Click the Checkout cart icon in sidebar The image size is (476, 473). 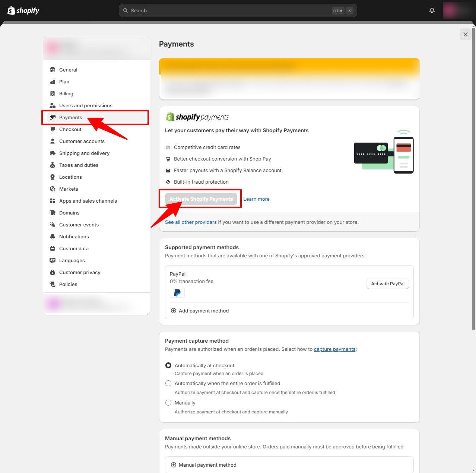click(x=53, y=129)
